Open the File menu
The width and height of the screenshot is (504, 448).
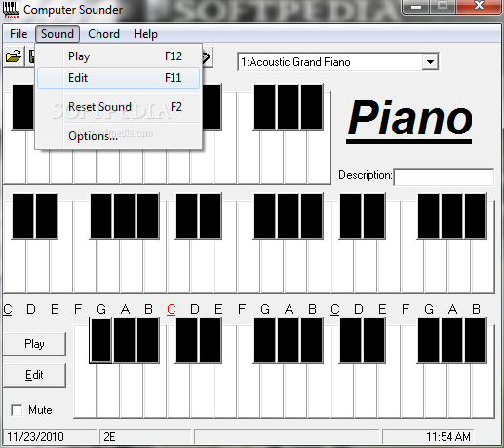point(19,34)
